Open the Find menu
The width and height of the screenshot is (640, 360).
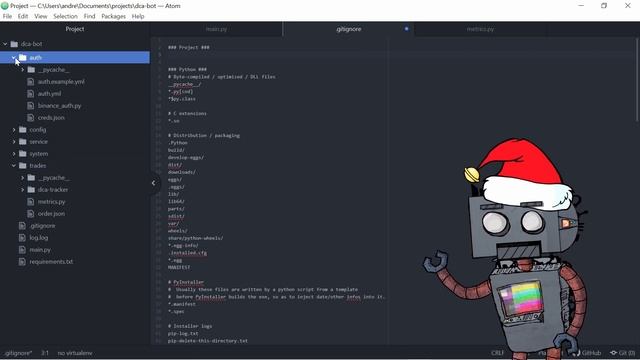tap(89, 16)
